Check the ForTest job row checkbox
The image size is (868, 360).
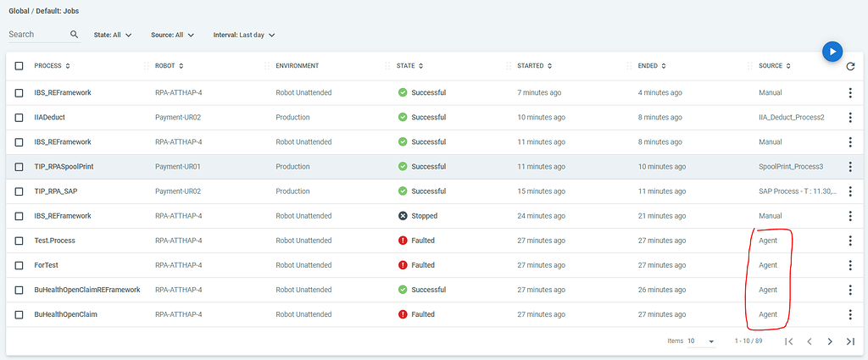click(x=19, y=265)
